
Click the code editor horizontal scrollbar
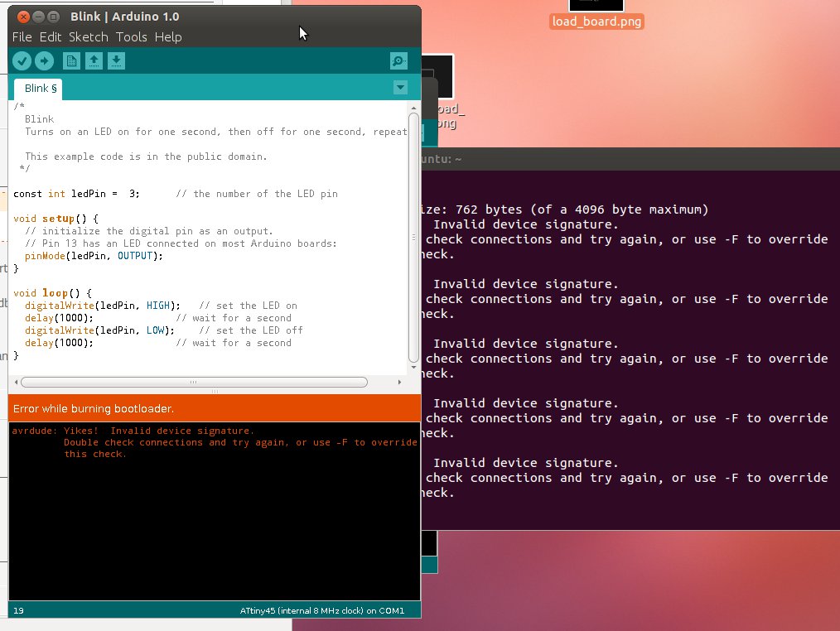194,382
